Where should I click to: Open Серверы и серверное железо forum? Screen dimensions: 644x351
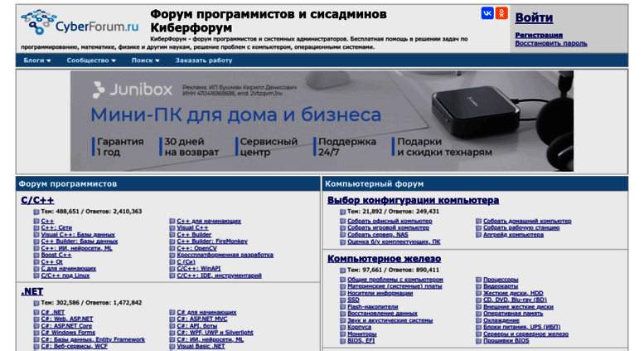coord(525,334)
